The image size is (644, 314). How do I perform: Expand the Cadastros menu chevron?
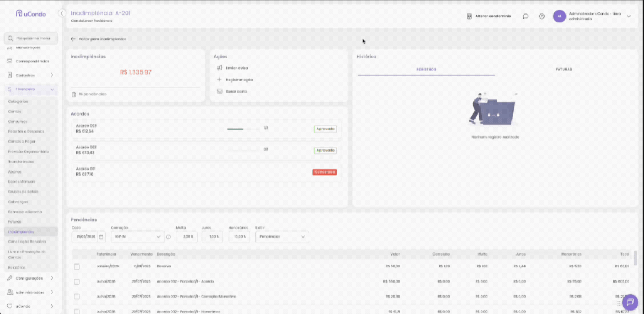click(x=52, y=75)
